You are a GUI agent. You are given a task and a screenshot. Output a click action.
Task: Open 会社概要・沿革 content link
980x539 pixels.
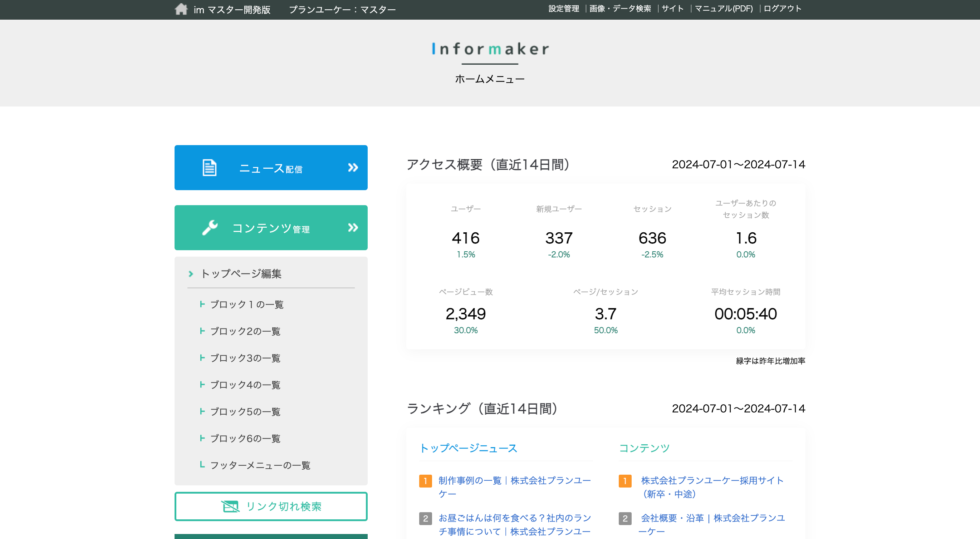pos(712,525)
